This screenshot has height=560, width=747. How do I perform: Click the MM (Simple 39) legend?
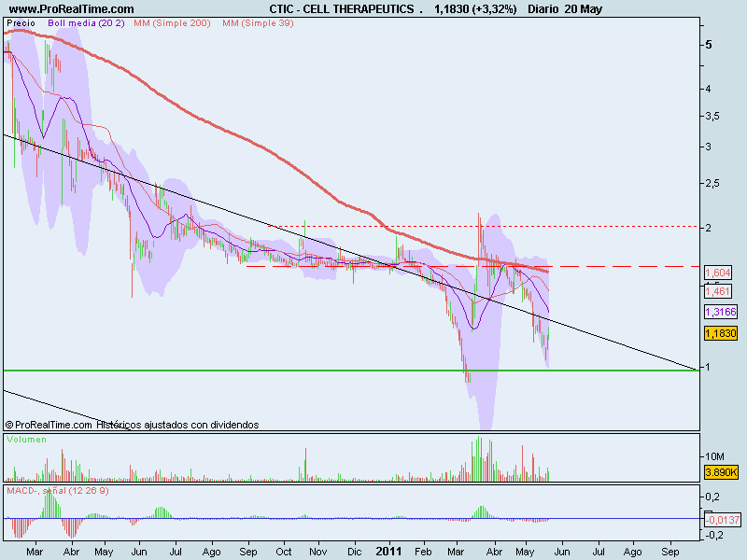259,23
